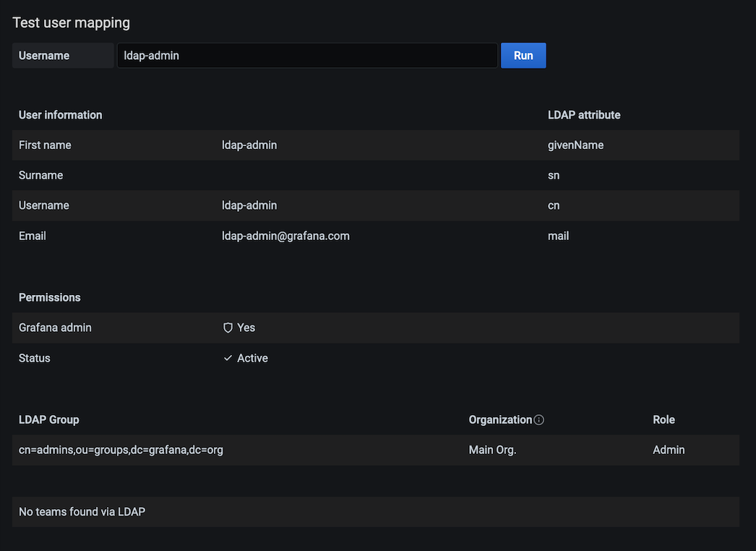Image resolution: width=756 pixels, height=551 pixels.
Task: Click the checkmark icon beside Active status
Action: 228,358
